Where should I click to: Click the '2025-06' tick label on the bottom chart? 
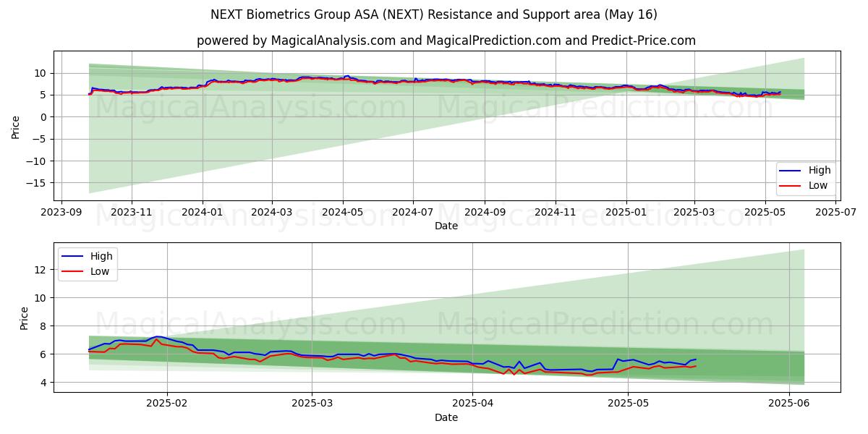[x=788, y=404]
